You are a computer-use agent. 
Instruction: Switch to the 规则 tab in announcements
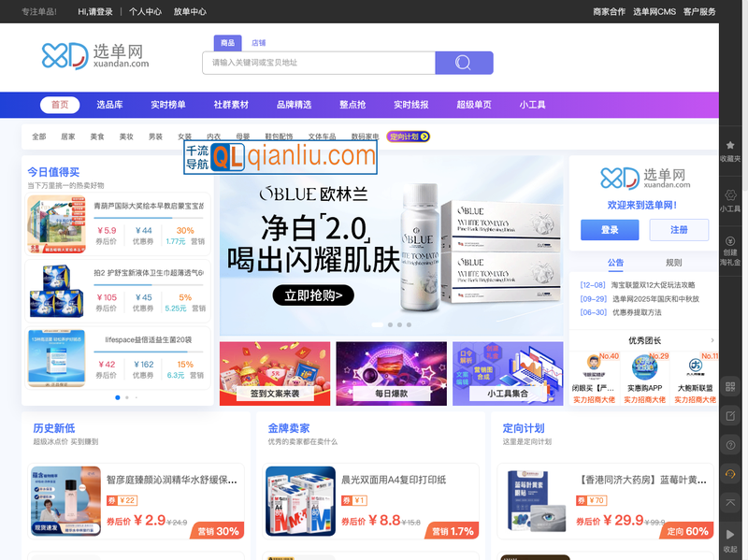pyautogui.click(x=674, y=263)
